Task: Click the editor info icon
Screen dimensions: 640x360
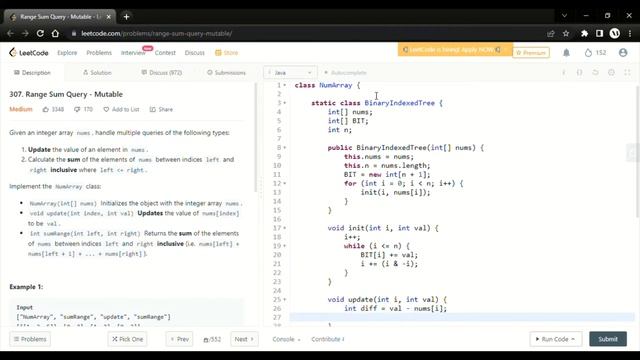Action: pyautogui.click(x=564, y=73)
